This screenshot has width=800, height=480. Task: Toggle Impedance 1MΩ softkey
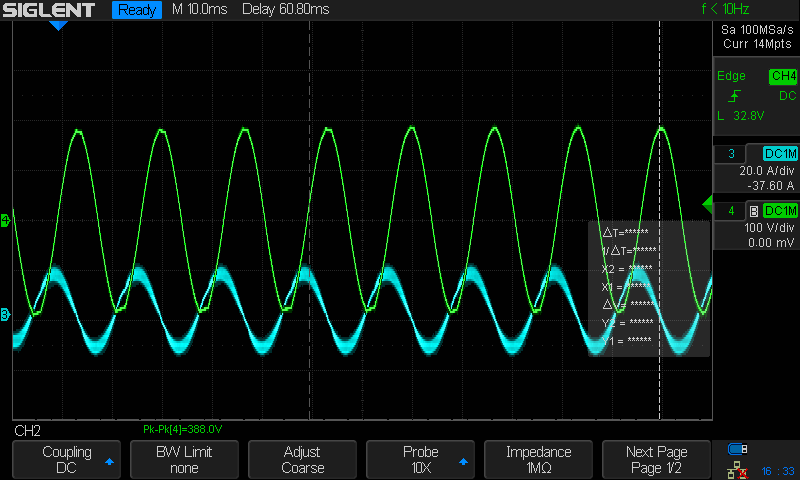tap(538, 460)
